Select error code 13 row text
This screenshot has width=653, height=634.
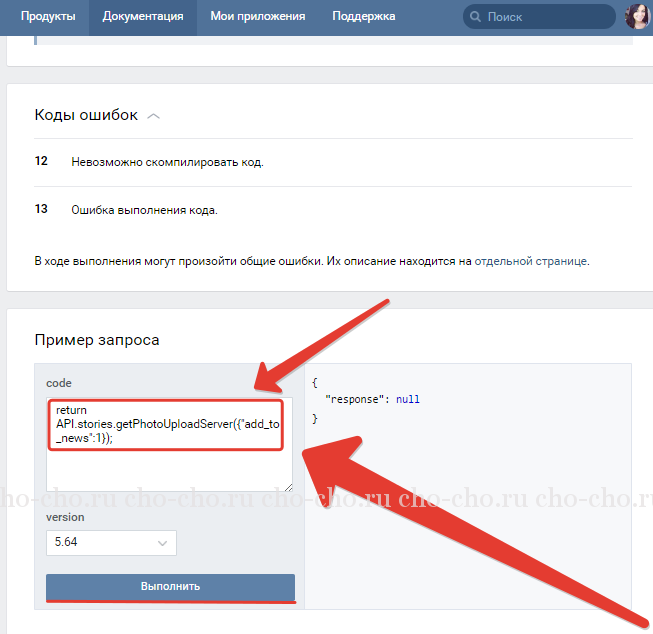144,210
